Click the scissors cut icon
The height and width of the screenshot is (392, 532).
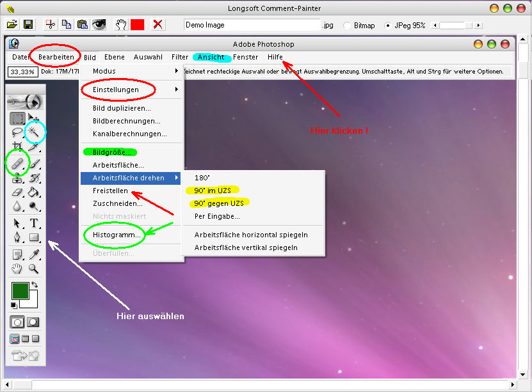(x=51, y=24)
